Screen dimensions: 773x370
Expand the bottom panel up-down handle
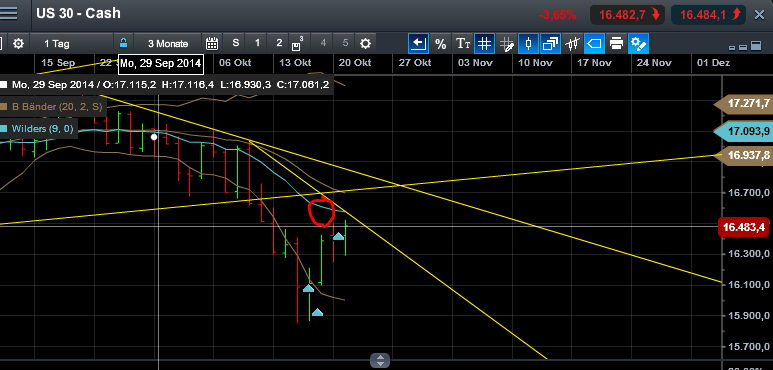380,360
